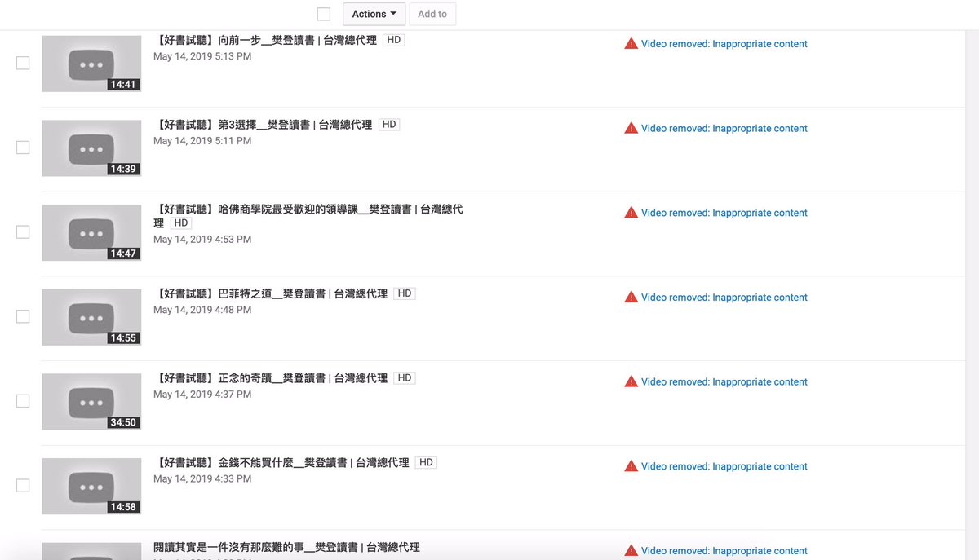The height and width of the screenshot is (560, 979).
Task: Click the red warning icon for 閱讀其實是一件沒有那麼難的事
Action: (631, 551)
